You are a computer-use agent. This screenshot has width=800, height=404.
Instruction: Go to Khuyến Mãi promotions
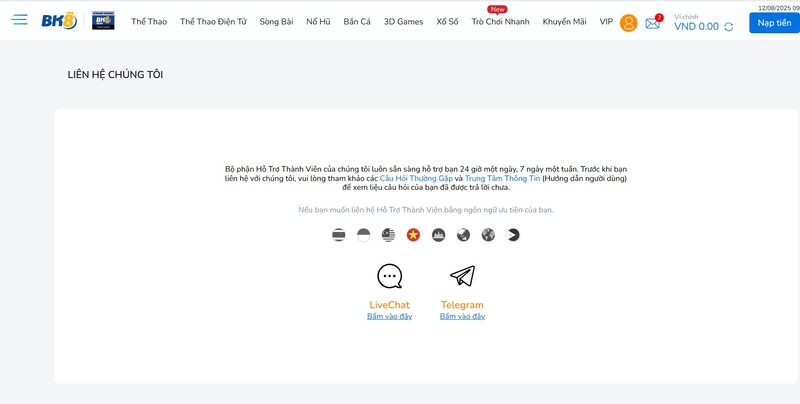coord(564,21)
